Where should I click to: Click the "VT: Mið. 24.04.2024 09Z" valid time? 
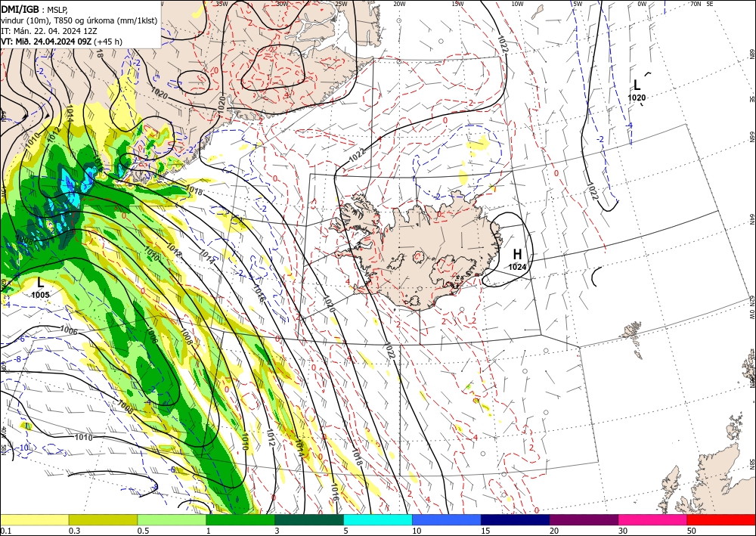tap(46, 42)
